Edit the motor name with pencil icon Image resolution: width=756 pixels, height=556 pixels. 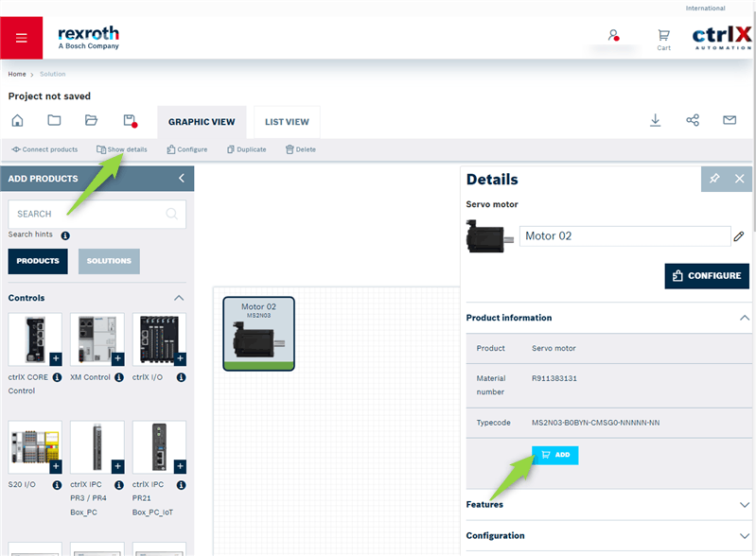(739, 236)
